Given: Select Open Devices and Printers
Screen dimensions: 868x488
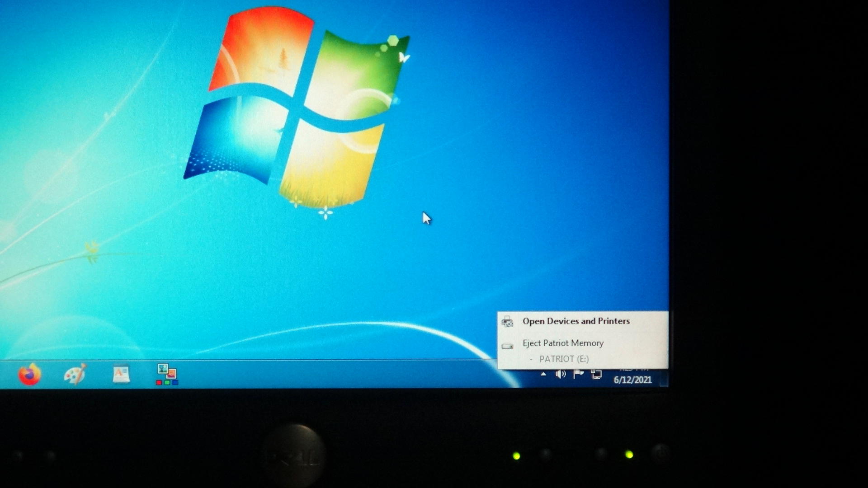Looking at the screenshot, I should coord(576,321).
